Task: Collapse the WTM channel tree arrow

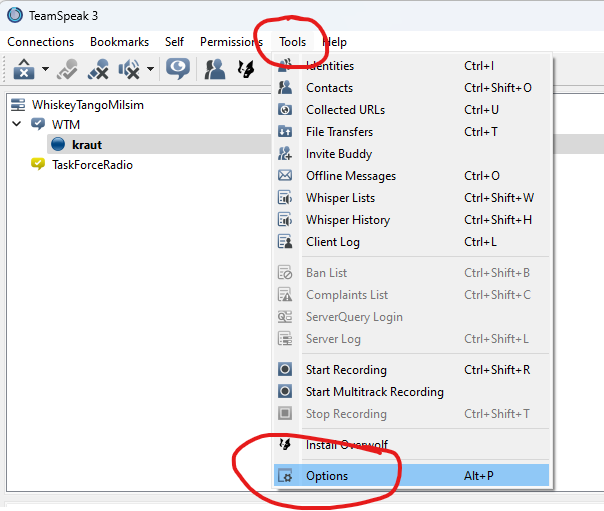Action: 17,124
